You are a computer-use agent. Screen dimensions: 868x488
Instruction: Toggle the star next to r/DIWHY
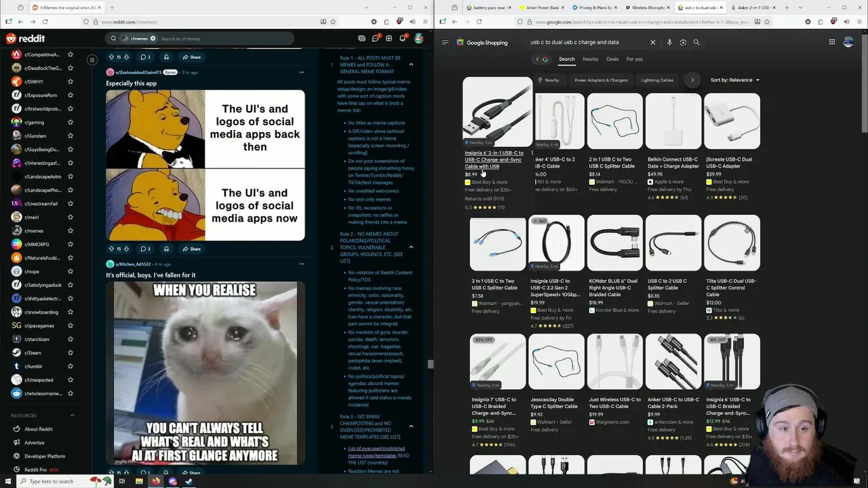[x=70, y=81]
